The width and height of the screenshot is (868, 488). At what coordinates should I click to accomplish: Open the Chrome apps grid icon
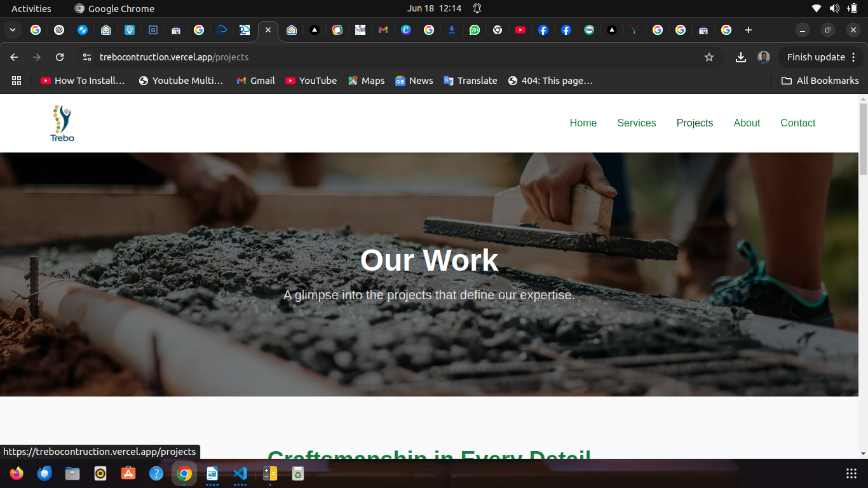(x=17, y=81)
